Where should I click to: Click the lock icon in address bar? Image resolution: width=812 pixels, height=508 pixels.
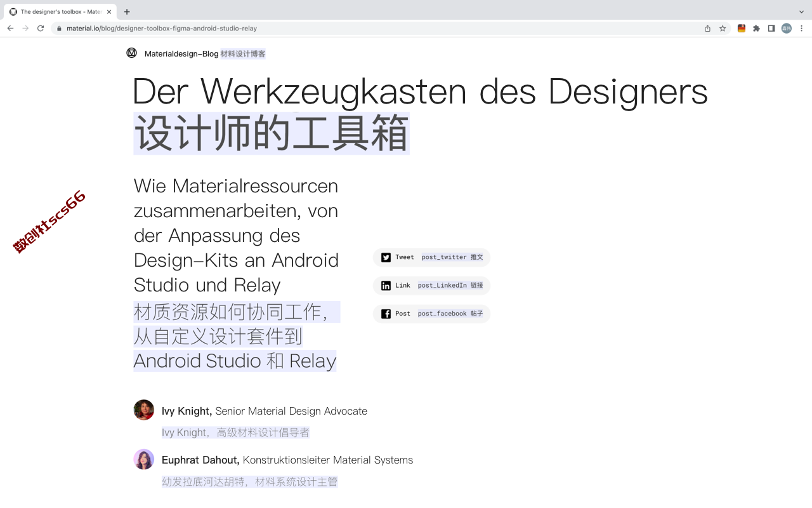59,29
